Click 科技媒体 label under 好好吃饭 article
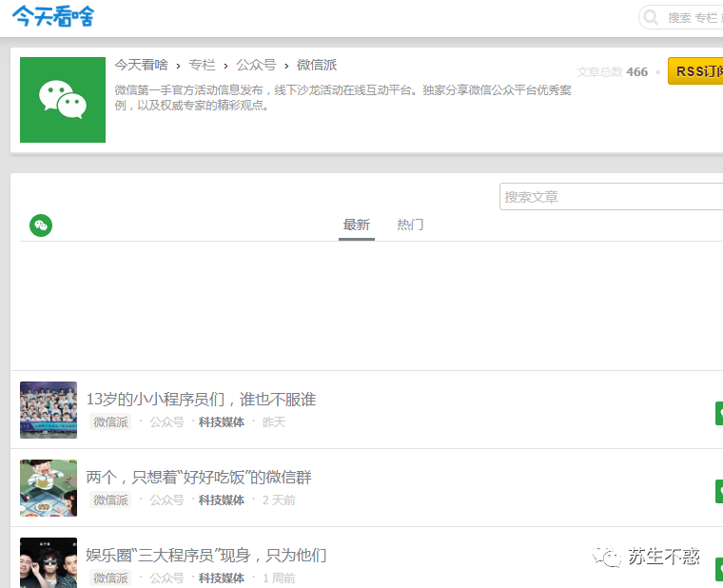The height and width of the screenshot is (588, 723). click(x=222, y=500)
